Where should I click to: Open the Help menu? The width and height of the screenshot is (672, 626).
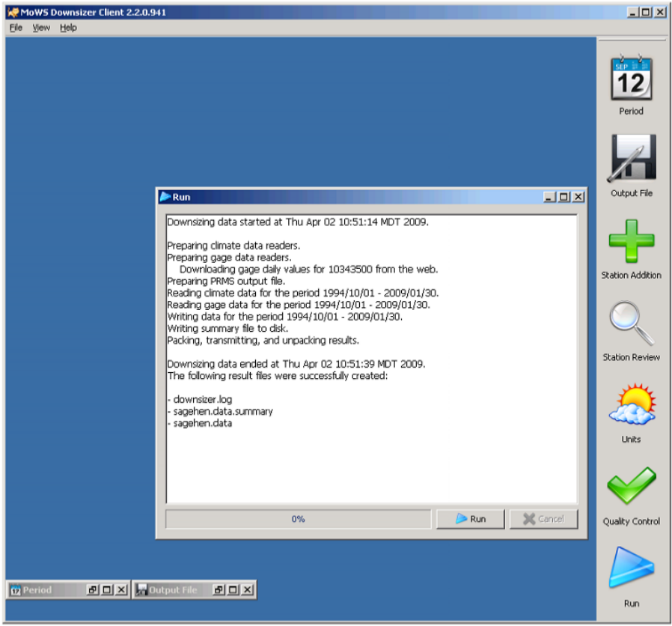(68, 28)
